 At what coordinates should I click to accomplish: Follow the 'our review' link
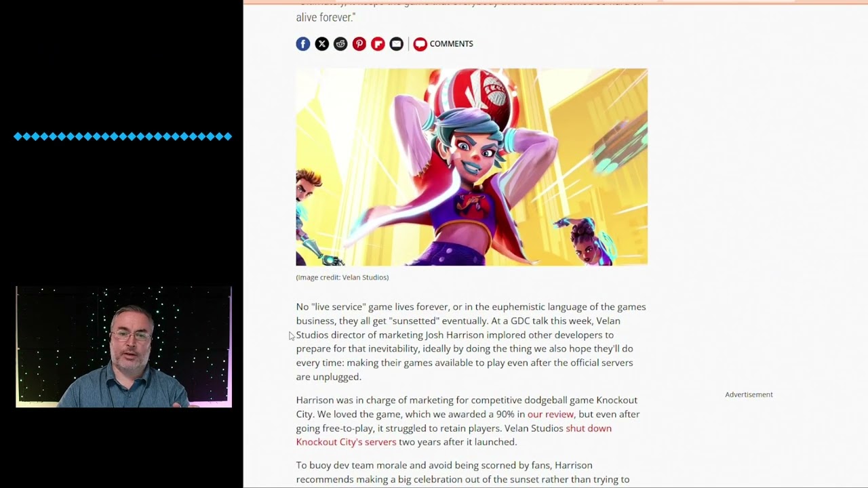point(551,414)
